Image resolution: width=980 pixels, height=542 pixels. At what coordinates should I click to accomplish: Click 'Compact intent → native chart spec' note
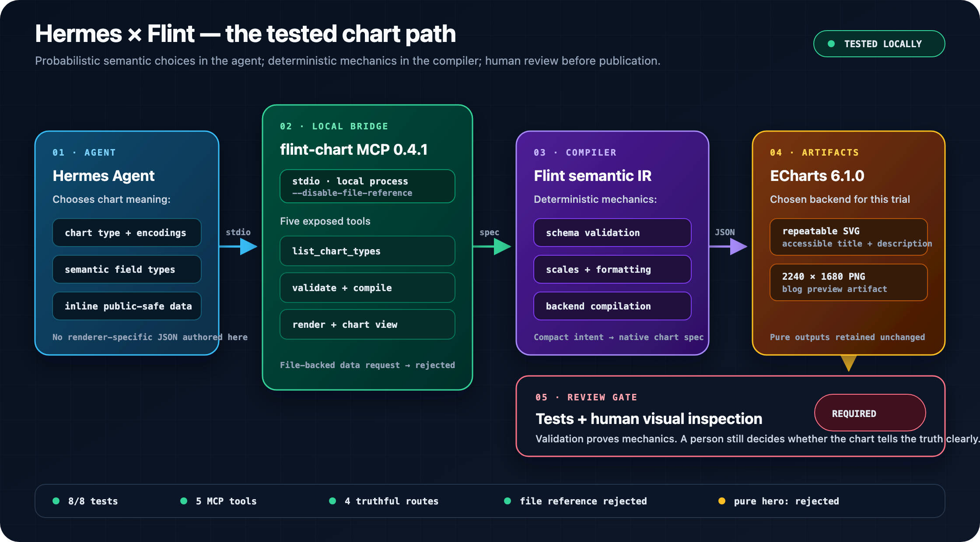click(619, 337)
